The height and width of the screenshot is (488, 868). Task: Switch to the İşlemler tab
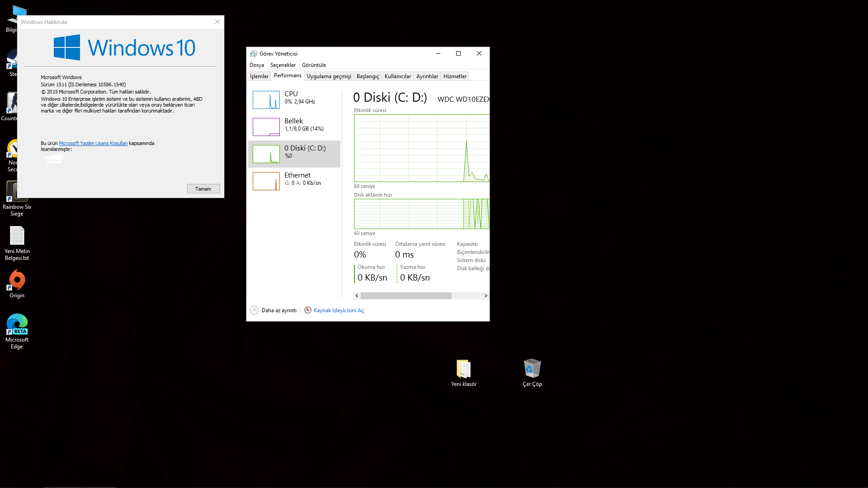(259, 76)
